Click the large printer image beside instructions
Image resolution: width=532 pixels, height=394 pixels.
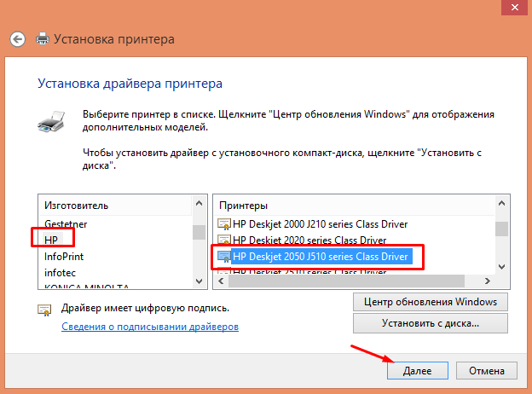pos(51,121)
